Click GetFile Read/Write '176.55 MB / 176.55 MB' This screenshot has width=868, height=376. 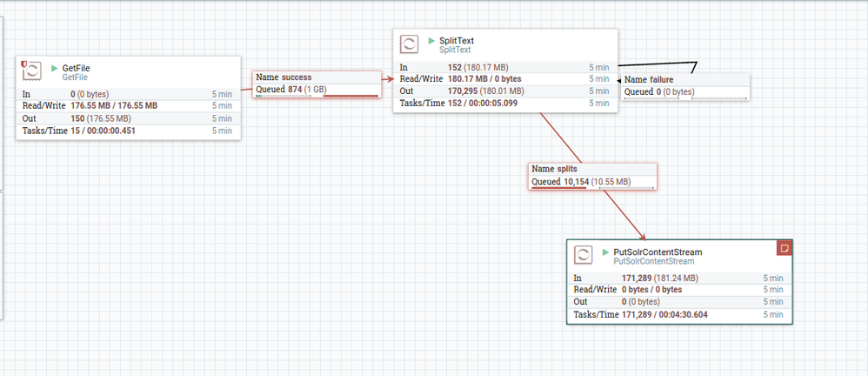(114, 105)
